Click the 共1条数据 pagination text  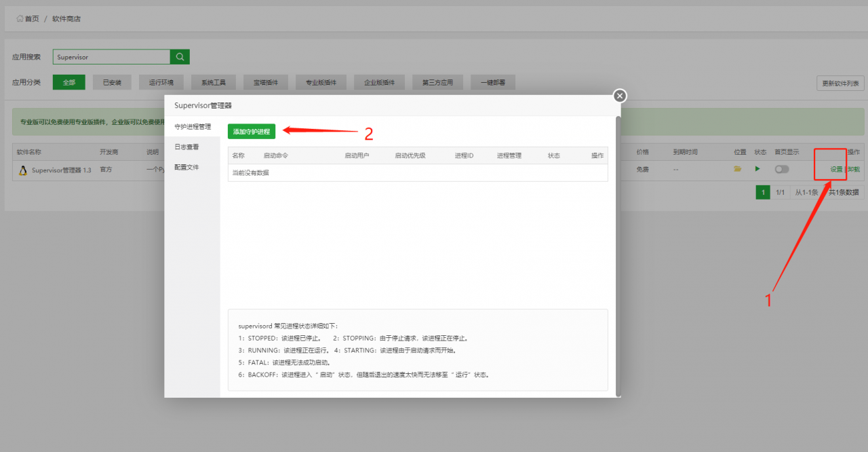pos(843,193)
